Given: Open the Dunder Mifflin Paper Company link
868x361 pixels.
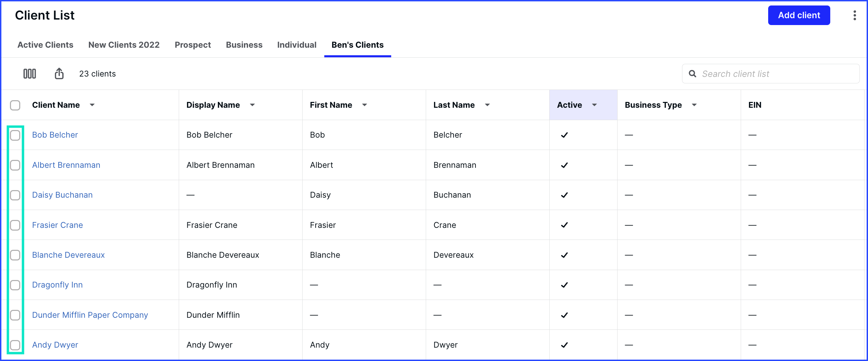Looking at the screenshot, I should [90, 315].
